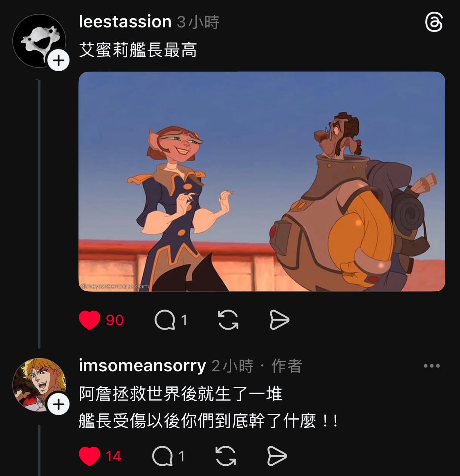The image size is (460, 476).
Task: Select the post text 艾蜜莉艦長最高
Action: coord(138,50)
